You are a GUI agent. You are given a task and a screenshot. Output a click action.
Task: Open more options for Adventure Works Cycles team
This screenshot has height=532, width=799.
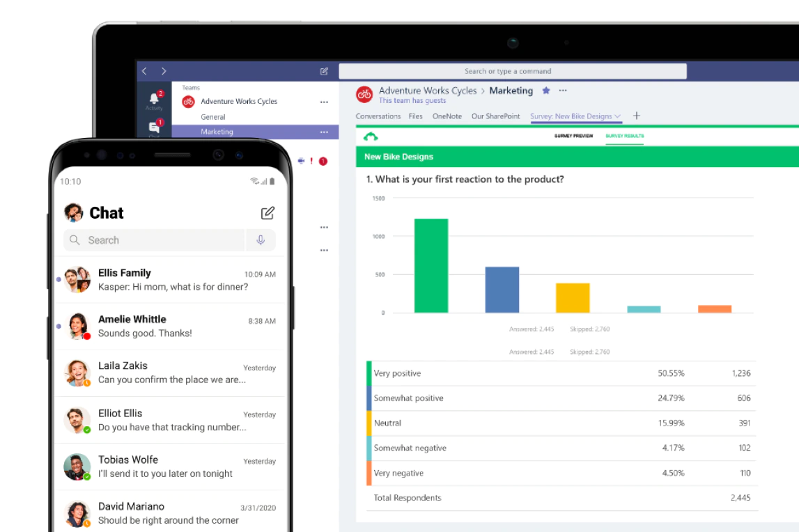coord(324,102)
